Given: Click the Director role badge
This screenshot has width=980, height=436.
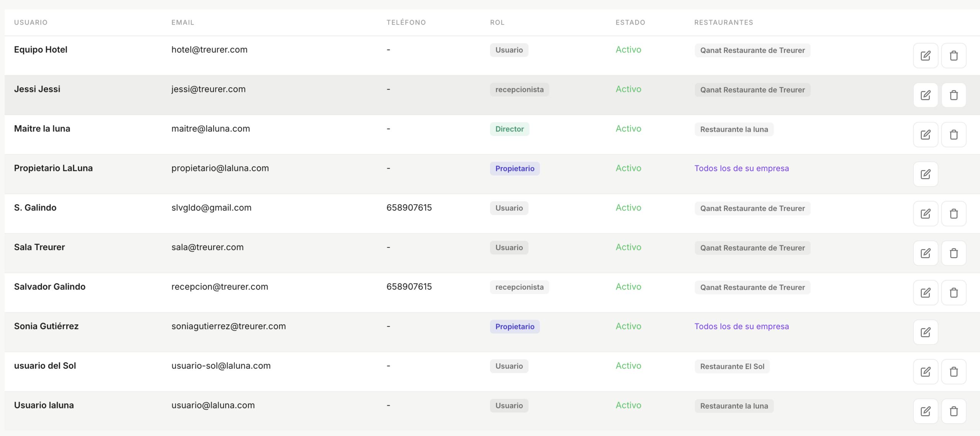Looking at the screenshot, I should tap(509, 129).
